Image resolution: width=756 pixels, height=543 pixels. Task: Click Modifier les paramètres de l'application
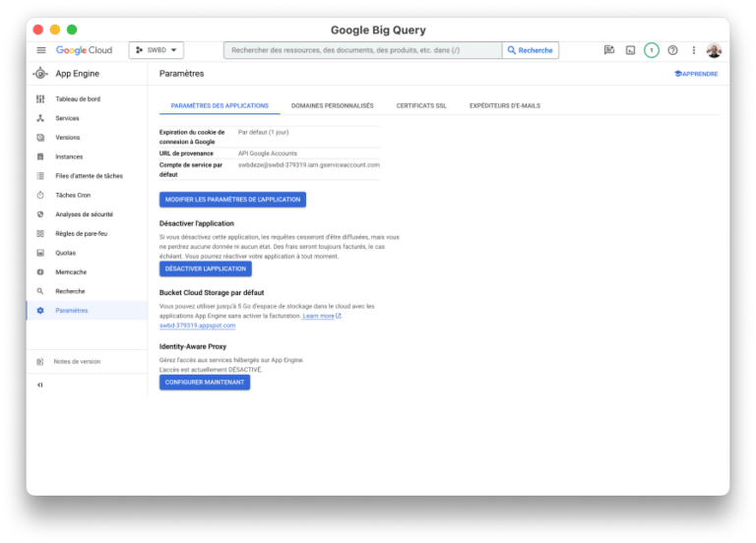coord(233,200)
